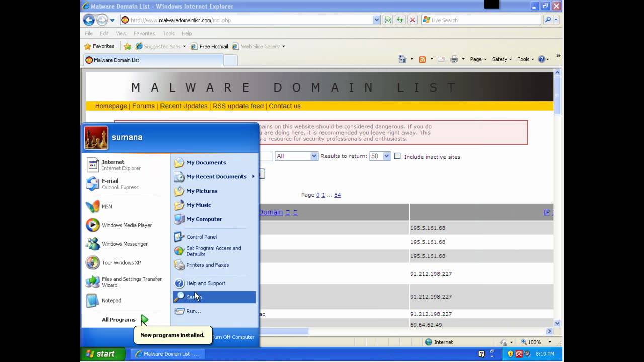
Task: Open a new blank tab
Action: click(x=230, y=60)
